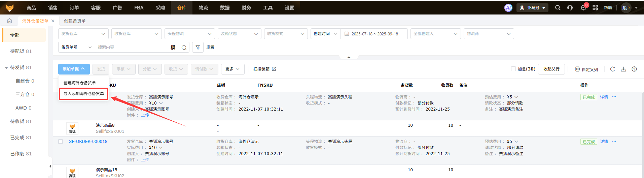Screen dimensions: 644x178
Task: Open the AI assistant icon
Action: click(x=508, y=8)
